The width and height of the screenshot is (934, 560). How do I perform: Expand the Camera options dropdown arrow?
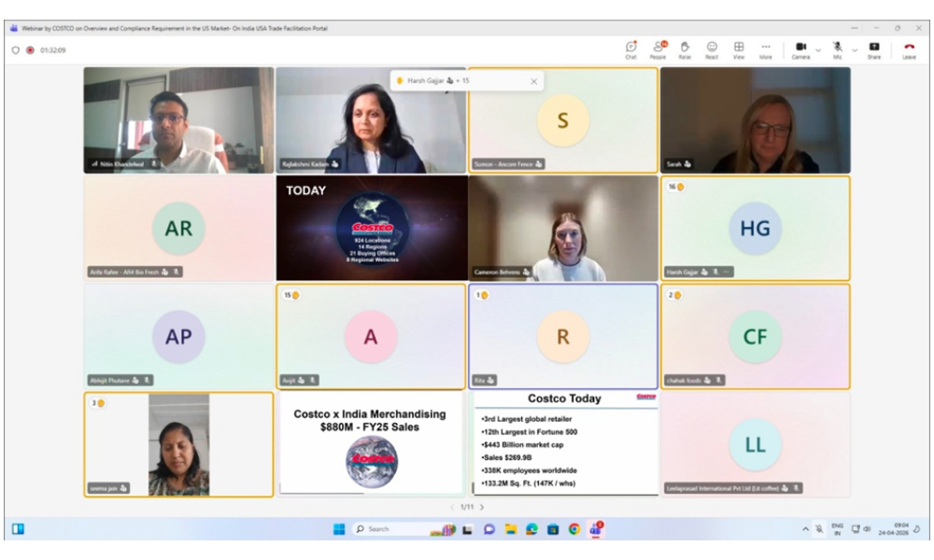pyautogui.click(x=818, y=49)
